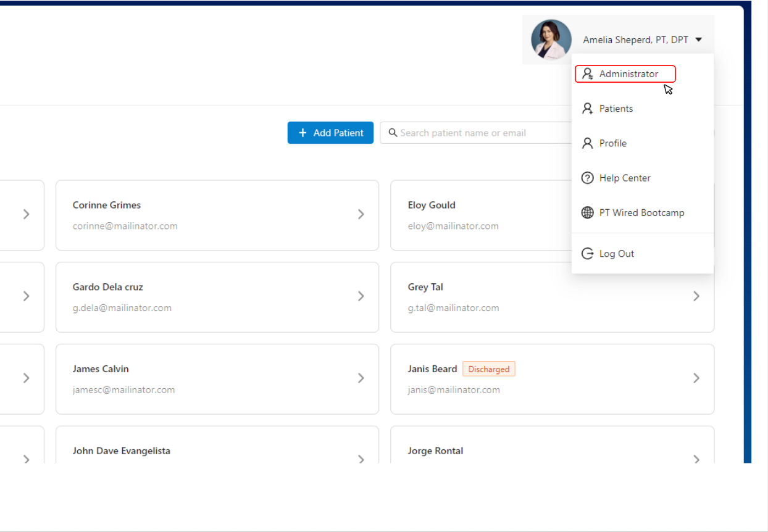Choose Help Center menu entry
Viewport: 768px width, 532px height.
(x=625, y=178)
